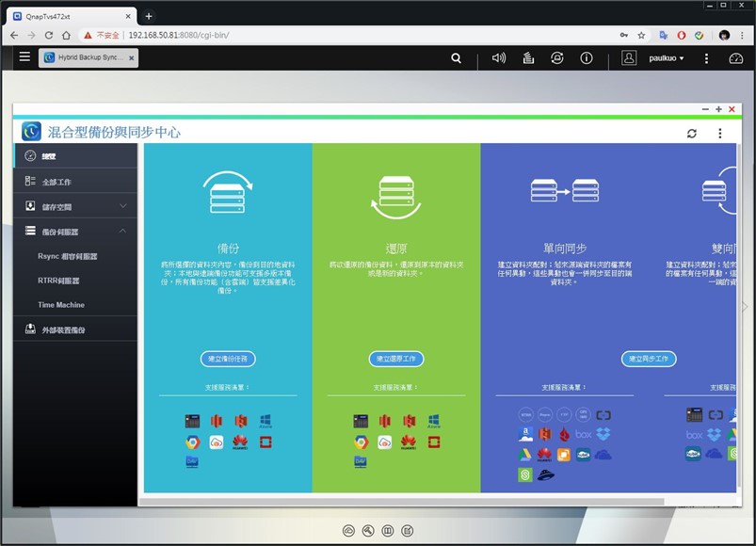
Task: Open a new browser tab
Action: click(149, 16)
